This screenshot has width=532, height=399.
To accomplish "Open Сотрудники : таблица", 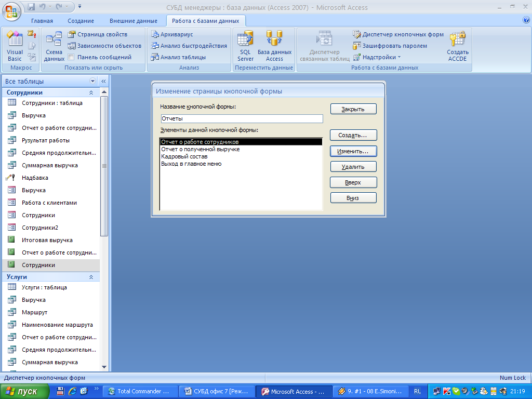I will pyautogui.click(x=51, y=103).
